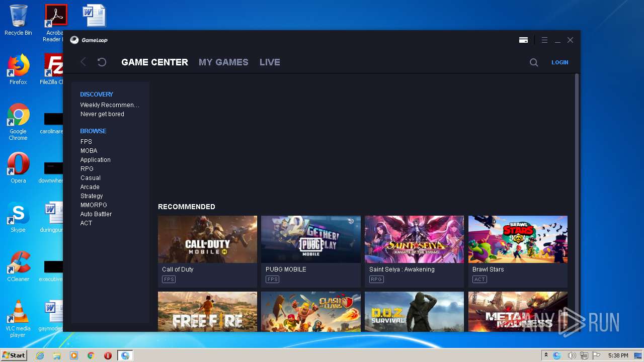
Task: Click the Action Center flag icon
Action: [x=597, y=355]
